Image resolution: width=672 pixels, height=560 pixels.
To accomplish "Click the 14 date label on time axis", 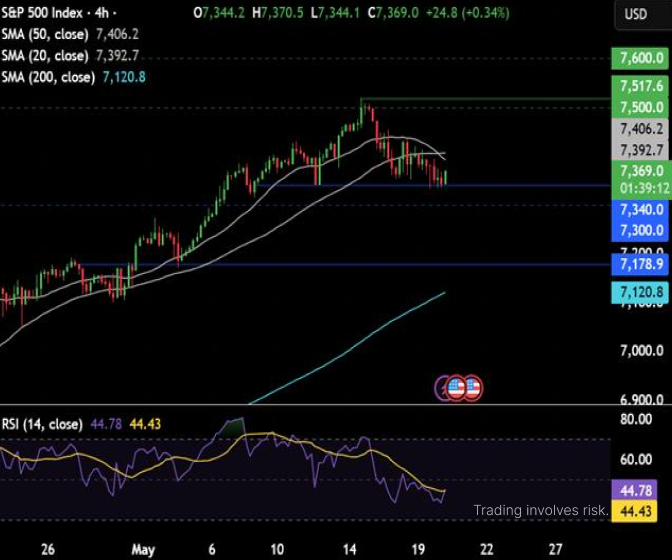I will pos(349,549).
